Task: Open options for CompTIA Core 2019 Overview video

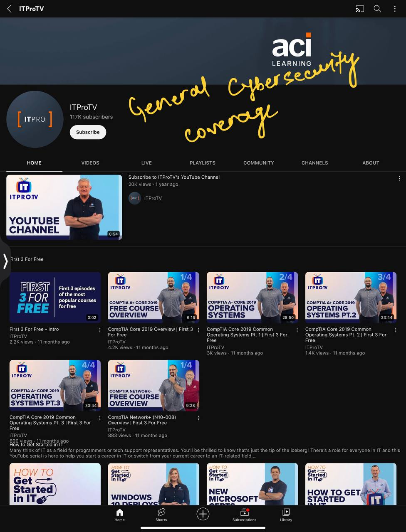Action: pyautogui.click(x=198, y=330)
